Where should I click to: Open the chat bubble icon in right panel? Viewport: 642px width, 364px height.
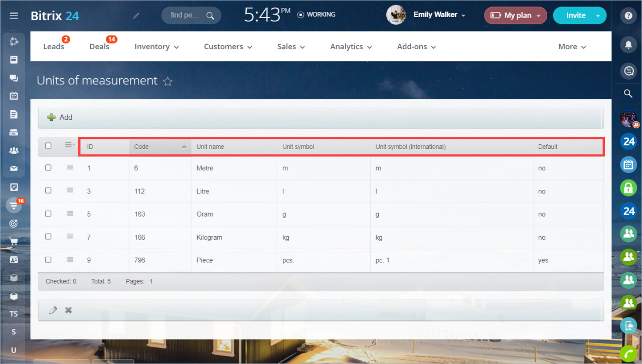pyautogui.click(x=628, y=71)
